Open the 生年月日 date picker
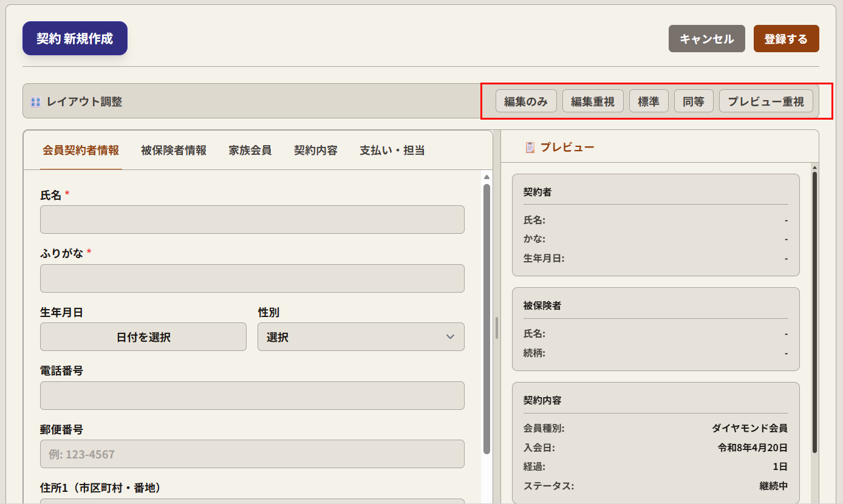 coord(143,337)
